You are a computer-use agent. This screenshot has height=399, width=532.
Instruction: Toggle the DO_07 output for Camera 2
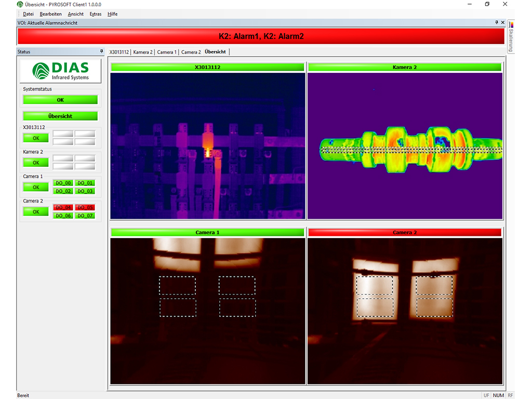tap(85, 215)
